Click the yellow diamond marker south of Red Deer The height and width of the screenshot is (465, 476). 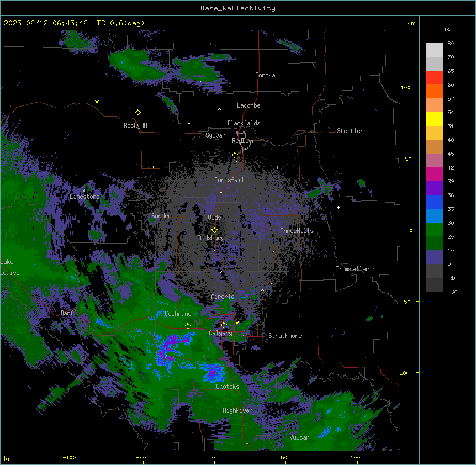point(235,155)
